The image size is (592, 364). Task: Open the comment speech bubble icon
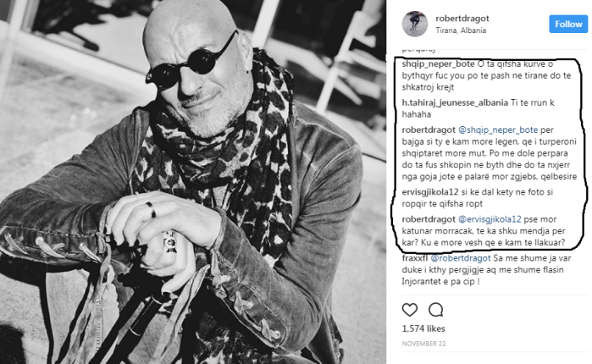[x=435, y=310]
